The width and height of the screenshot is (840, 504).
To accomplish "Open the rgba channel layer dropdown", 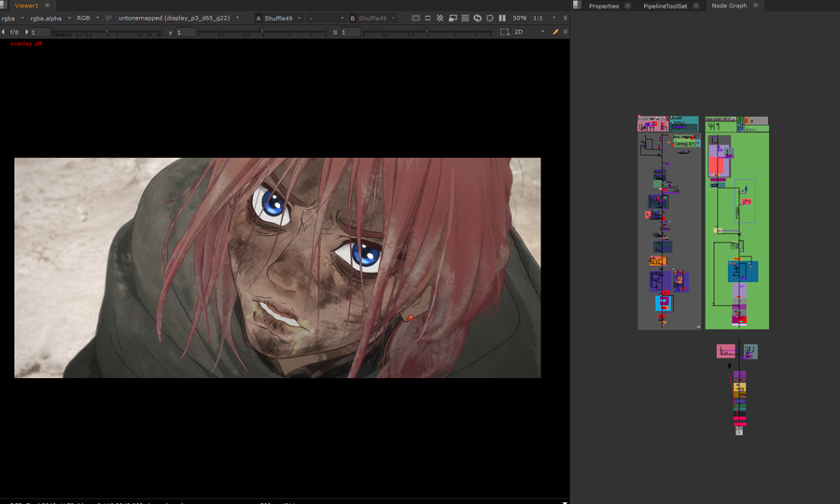I will [x=11, y=18].
